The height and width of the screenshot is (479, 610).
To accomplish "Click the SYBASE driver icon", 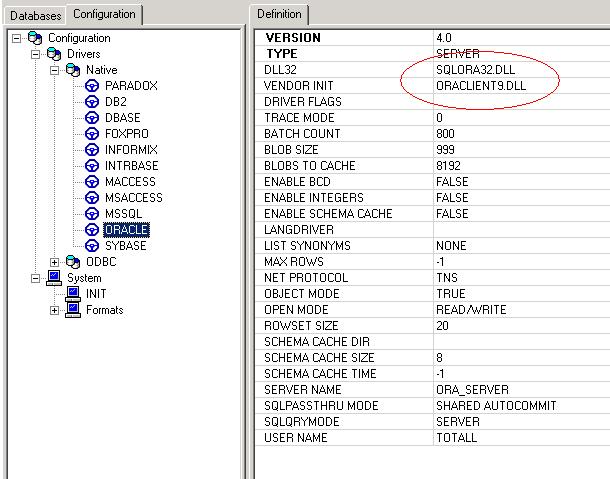I will click(x=92, y=246).
